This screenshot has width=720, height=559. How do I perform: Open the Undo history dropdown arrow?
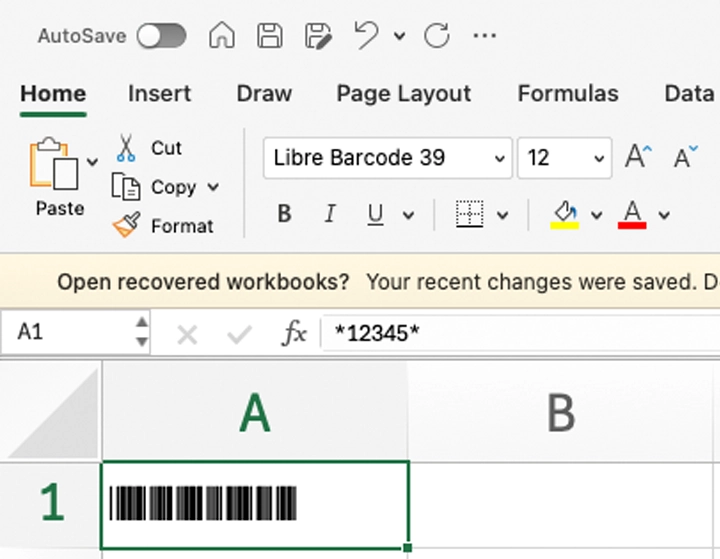click(399, 36)
